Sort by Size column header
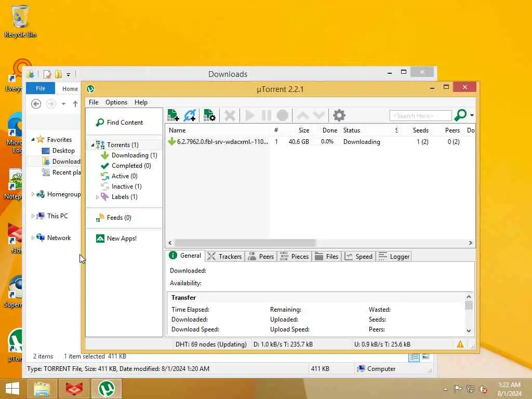This screenshot has width=532, height=399. click(303, 130)
